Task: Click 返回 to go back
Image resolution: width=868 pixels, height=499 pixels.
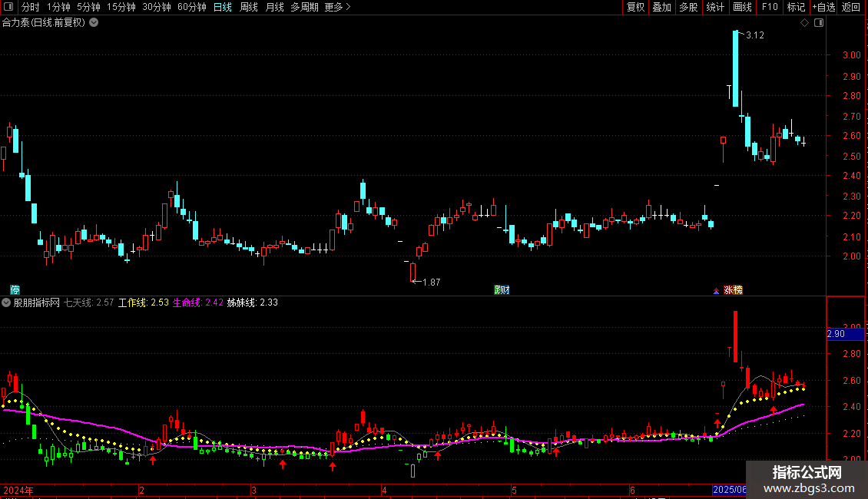Action: 851,7
